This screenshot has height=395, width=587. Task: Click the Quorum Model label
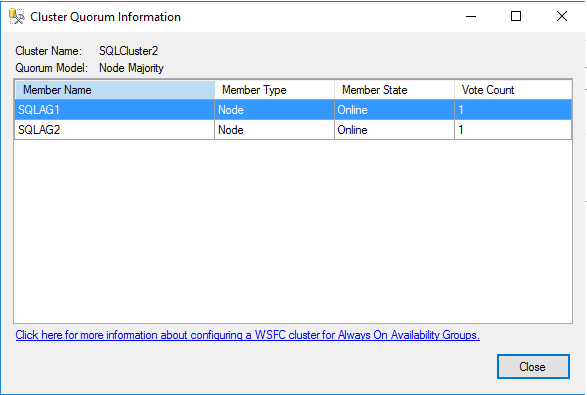point(51,68)
